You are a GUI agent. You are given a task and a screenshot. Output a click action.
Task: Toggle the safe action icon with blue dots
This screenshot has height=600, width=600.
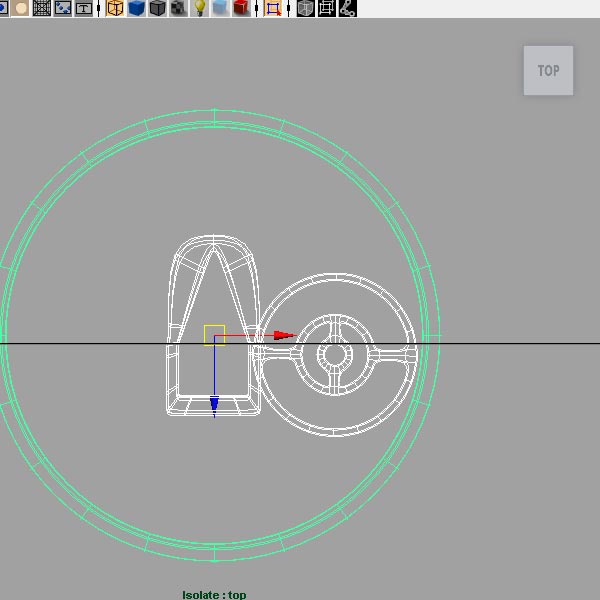pos(63,8)
